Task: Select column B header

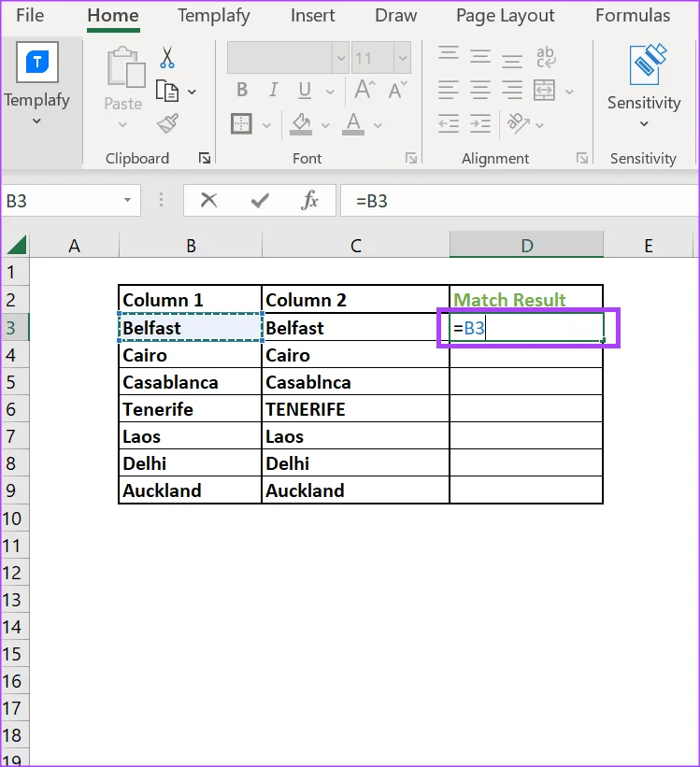Action: 191,245
